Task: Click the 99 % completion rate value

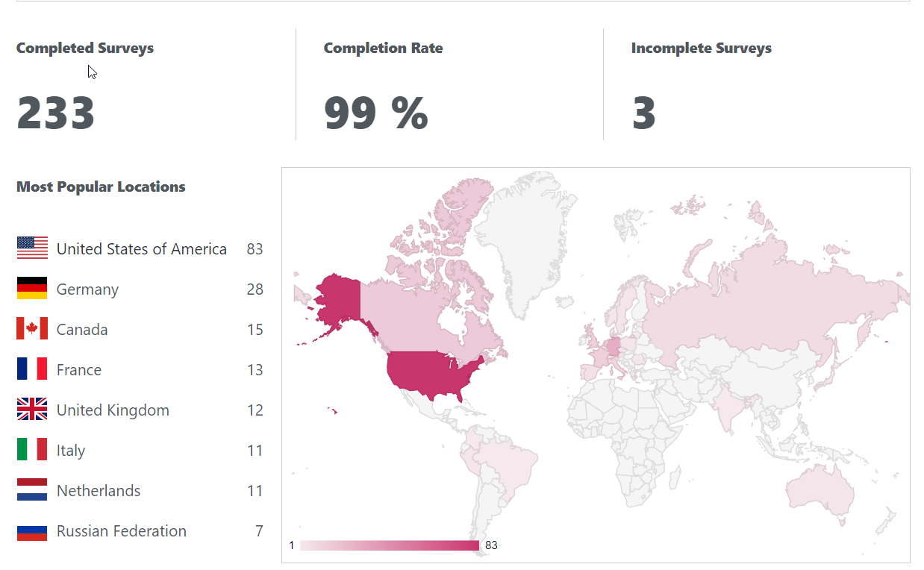Action: point(375,113)
